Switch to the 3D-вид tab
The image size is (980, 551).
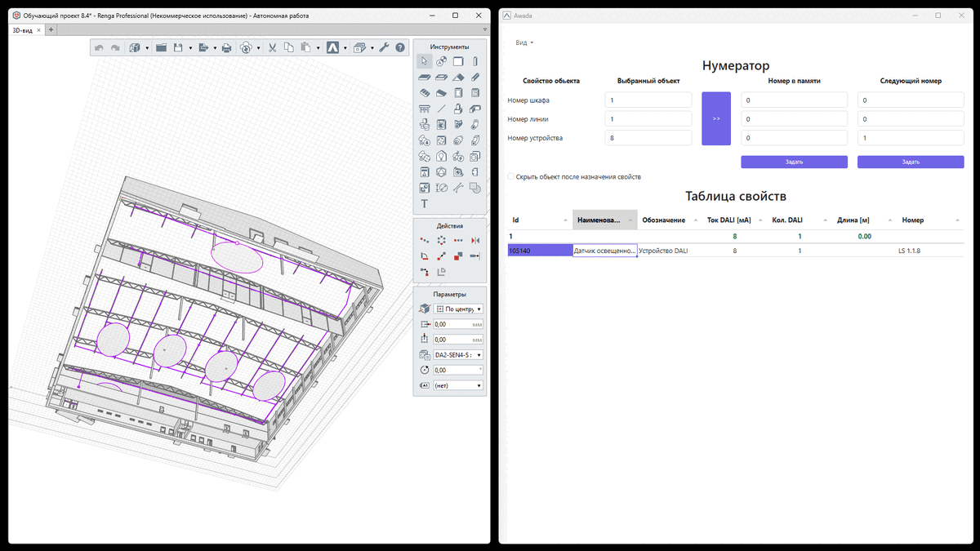21,30
